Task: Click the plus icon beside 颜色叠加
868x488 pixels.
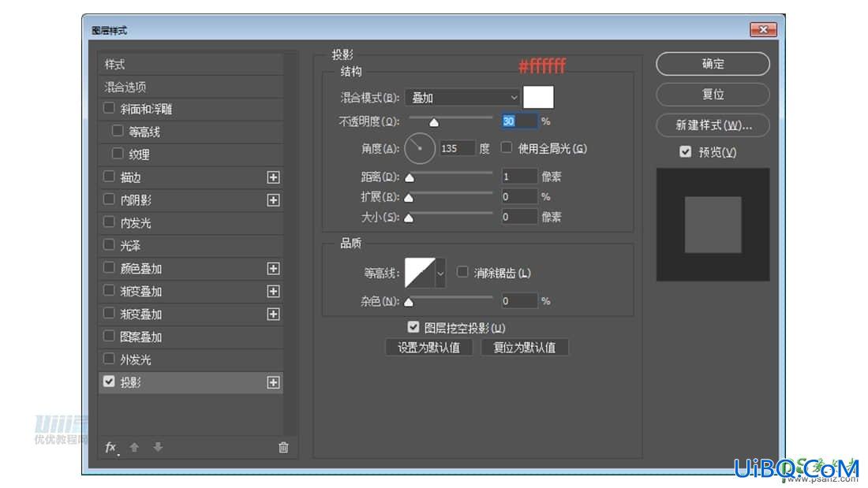Action: [273, 268]
